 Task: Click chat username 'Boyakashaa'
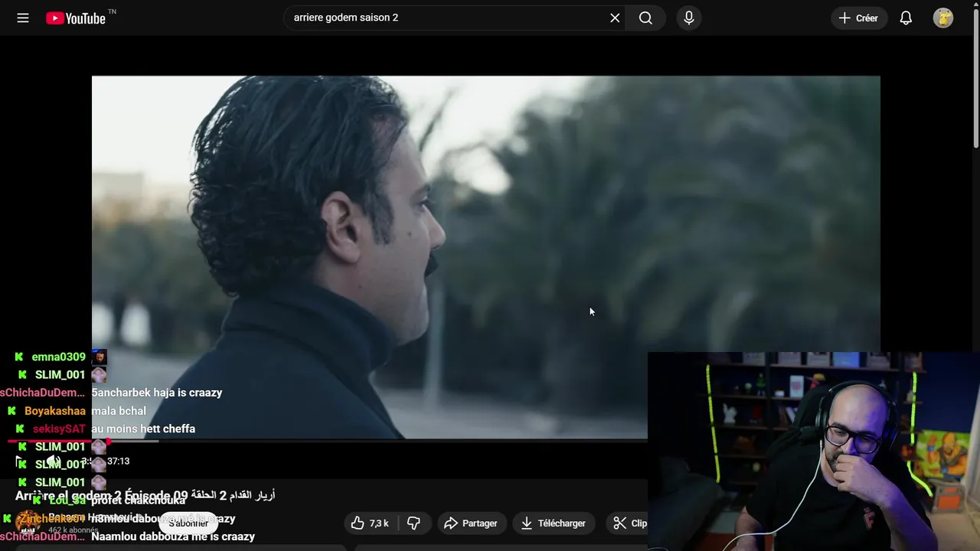[54, 411]
